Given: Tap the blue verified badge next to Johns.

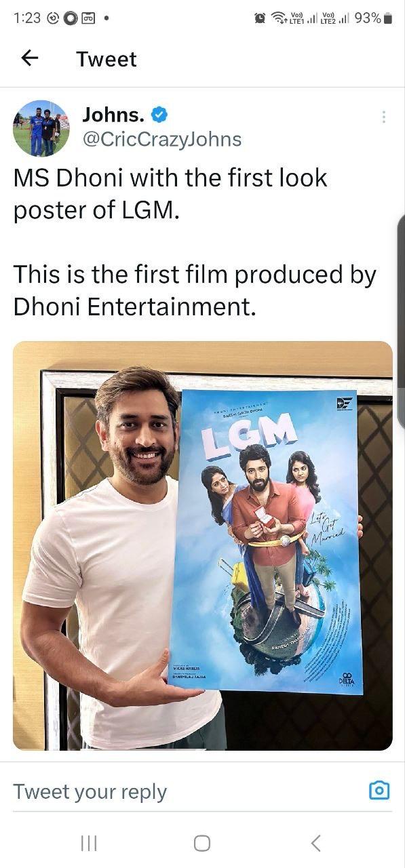Looking at the screenshot, I should tap(159, 115).
